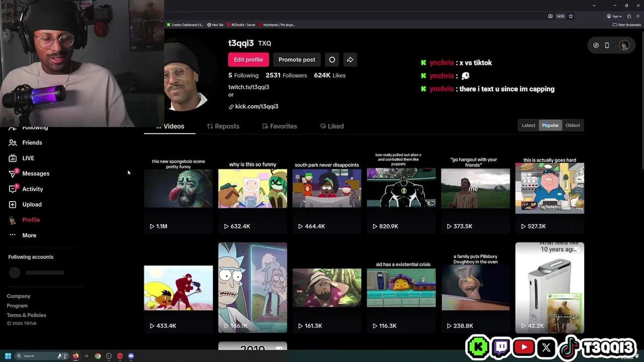Open the profile settings gear icon

click(x=332, y=59)
